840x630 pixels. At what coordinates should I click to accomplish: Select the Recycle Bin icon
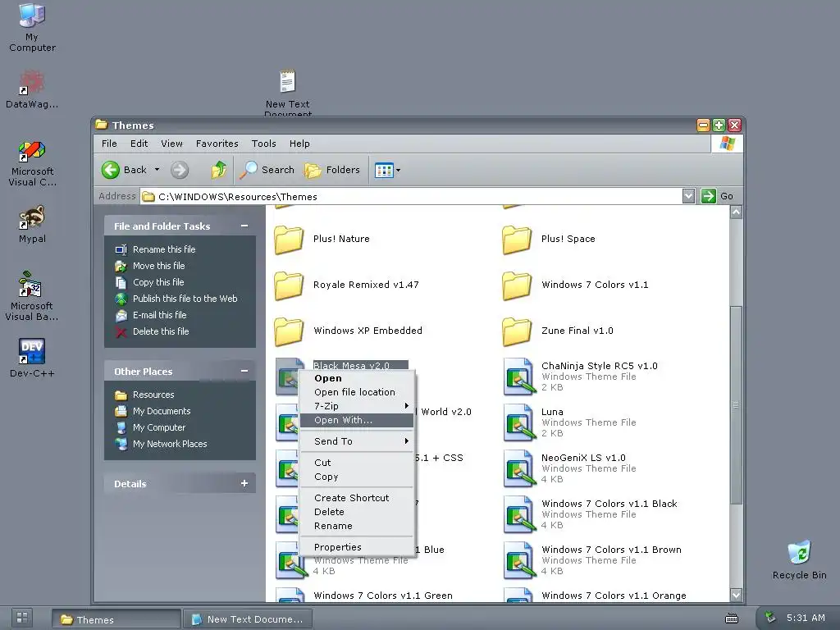click(x=799, y=559)
